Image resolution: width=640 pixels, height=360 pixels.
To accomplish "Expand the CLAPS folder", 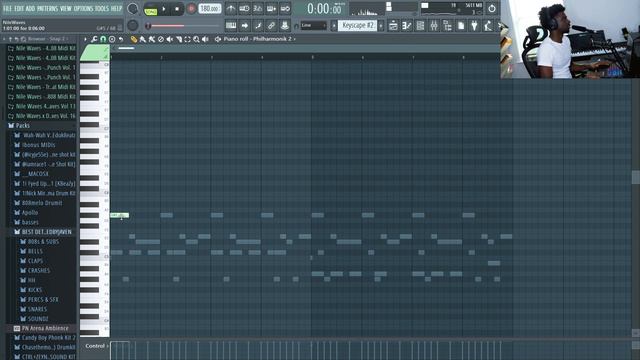I will (x=32, y=261).
